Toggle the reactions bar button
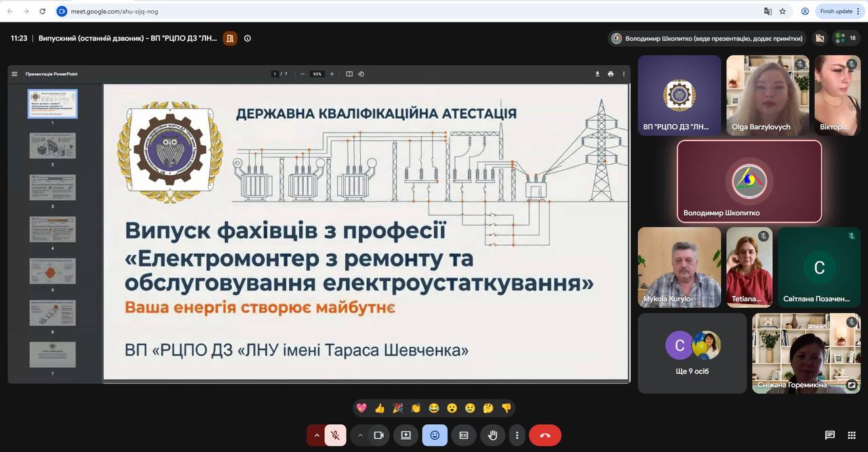 click(x=435, y=435)
